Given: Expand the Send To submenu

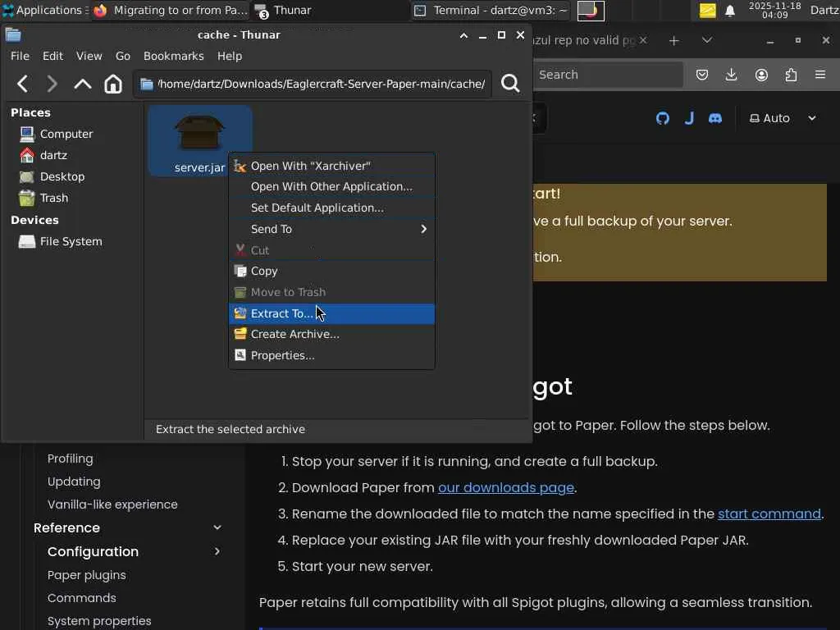Looking at the screenshot, I should click(331, 230).
